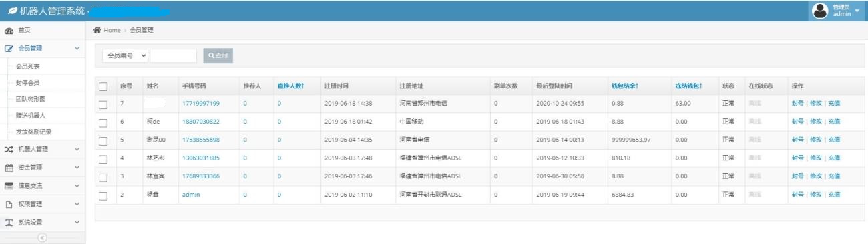868x244 pixels.
Task: Open 团队树形图 submenu item
Action: coord(31,99)
